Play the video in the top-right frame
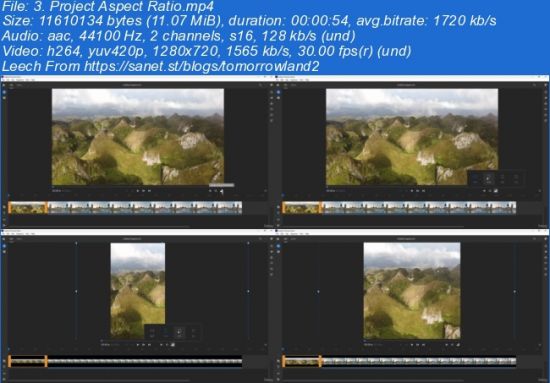550x383 pixels. click(x=412, y=191)
